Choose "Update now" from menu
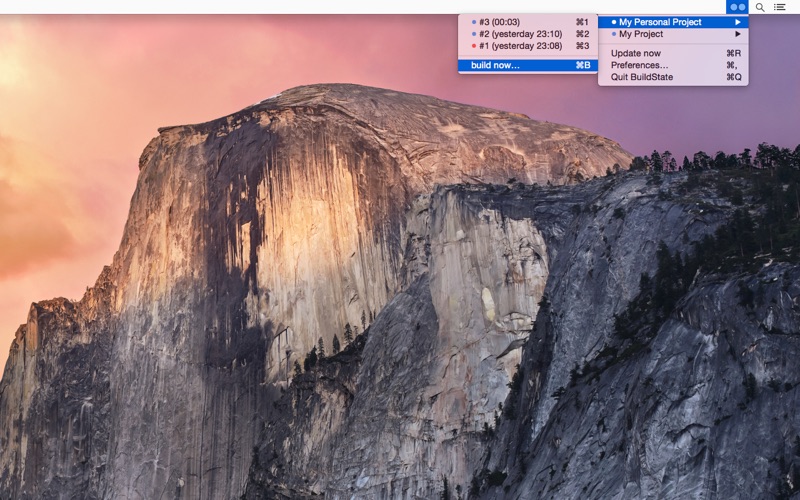800x500 pixels. (636, 53)
